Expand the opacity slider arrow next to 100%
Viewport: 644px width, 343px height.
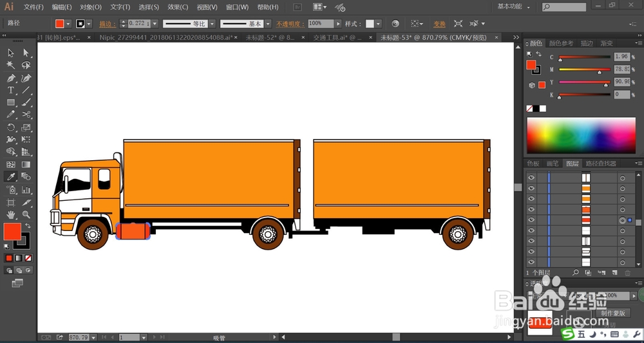(x=338, y=24)
